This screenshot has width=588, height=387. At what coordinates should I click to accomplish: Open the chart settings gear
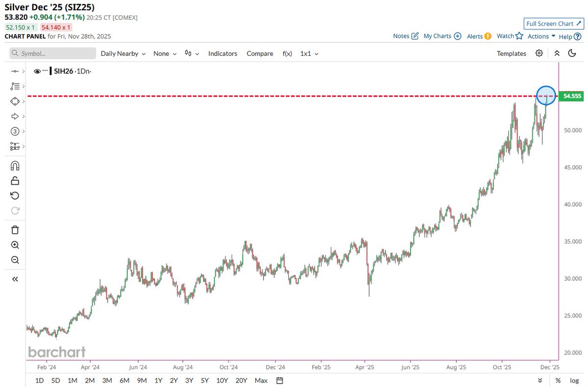click(x=539, y=53)
